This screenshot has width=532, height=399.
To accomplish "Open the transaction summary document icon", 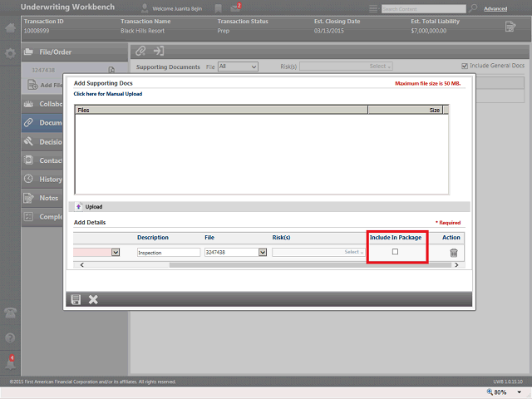I will pyautogui.click(x=510, y=27).
